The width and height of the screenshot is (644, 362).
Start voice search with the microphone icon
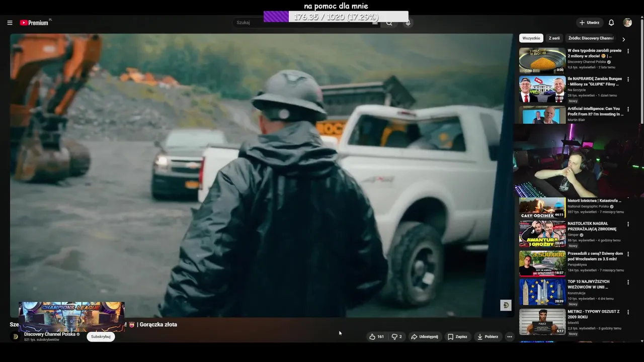pyautogui.click(x=408, y=23)
